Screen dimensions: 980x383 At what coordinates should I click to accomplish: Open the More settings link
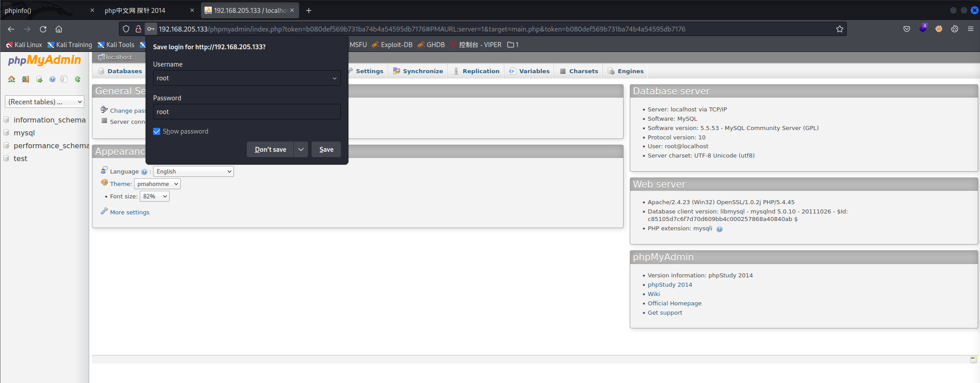point(130,213)
